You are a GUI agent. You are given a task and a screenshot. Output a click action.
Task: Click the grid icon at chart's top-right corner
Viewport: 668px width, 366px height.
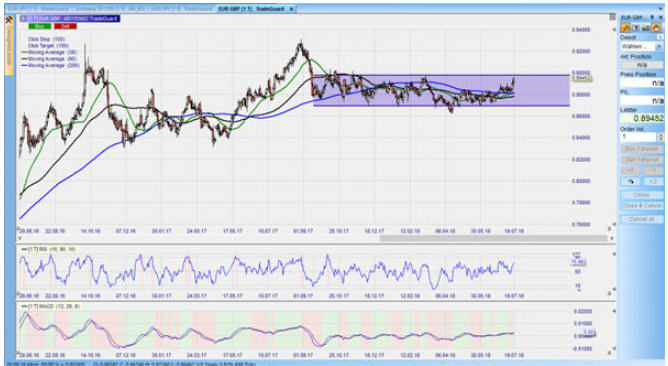612,17
